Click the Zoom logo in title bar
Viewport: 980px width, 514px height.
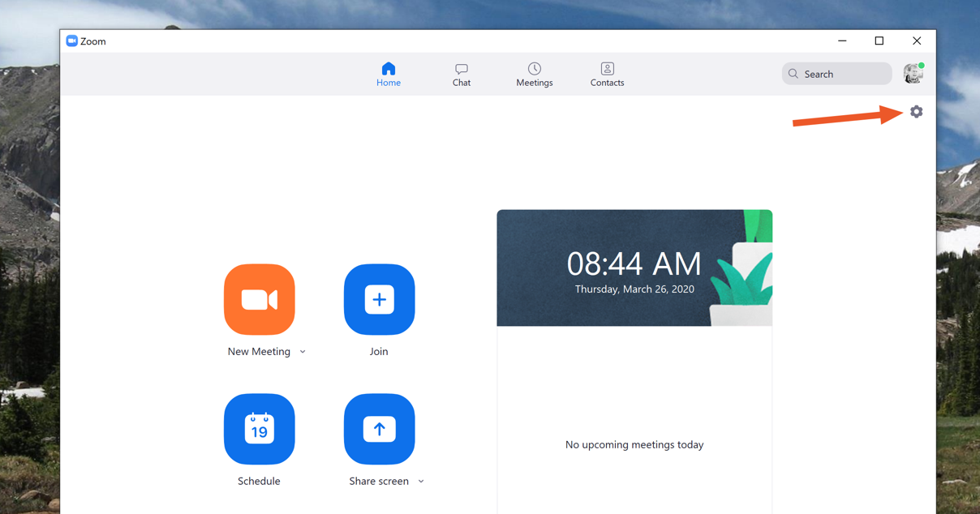coord(71,41)
